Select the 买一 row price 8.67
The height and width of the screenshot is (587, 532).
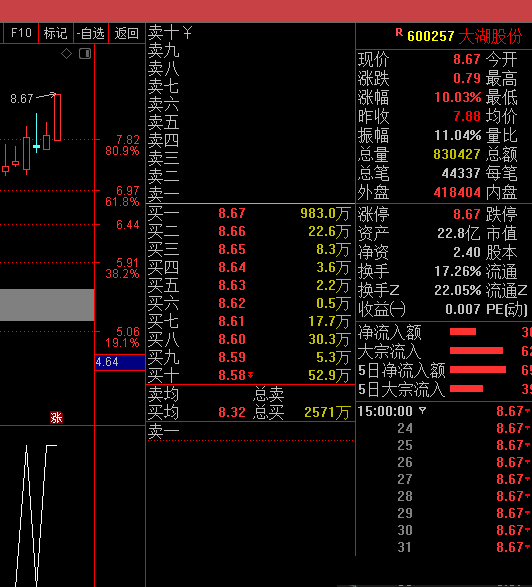232,213
